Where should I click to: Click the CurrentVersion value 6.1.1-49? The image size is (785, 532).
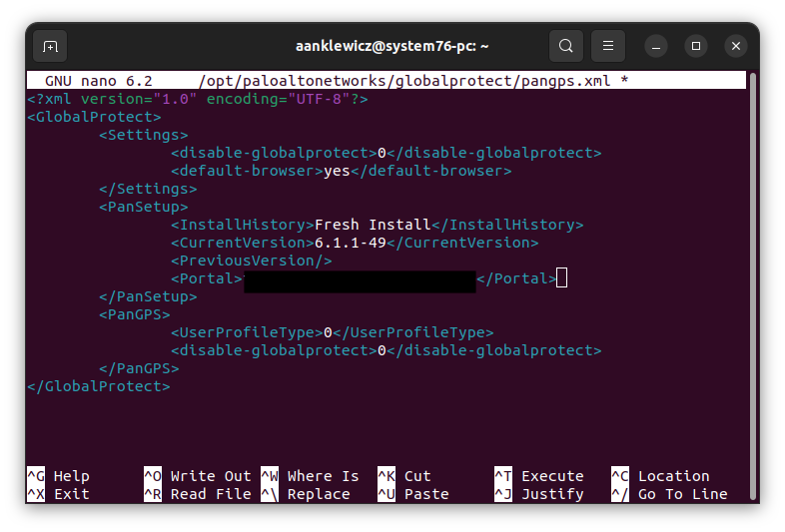point(351,243)
